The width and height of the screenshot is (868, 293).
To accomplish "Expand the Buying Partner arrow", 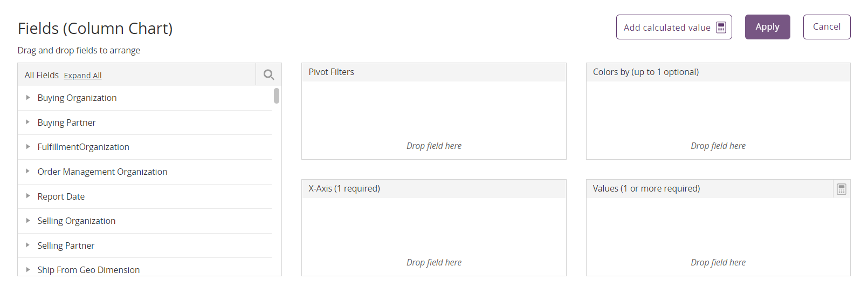I will pos(28,122).
